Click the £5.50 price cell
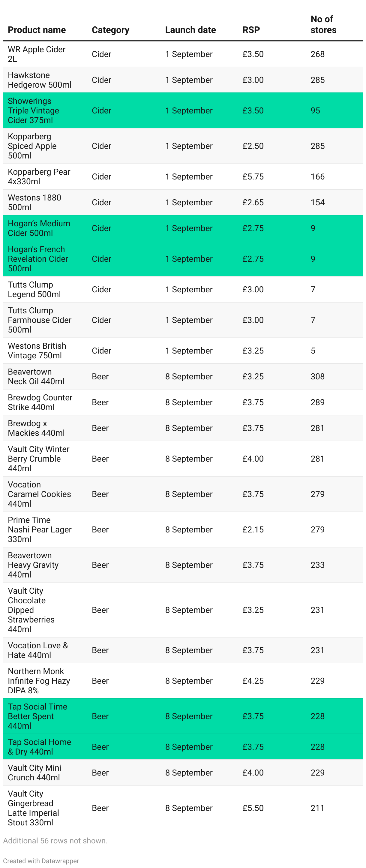Screen dimensions: 366x868 253,808
